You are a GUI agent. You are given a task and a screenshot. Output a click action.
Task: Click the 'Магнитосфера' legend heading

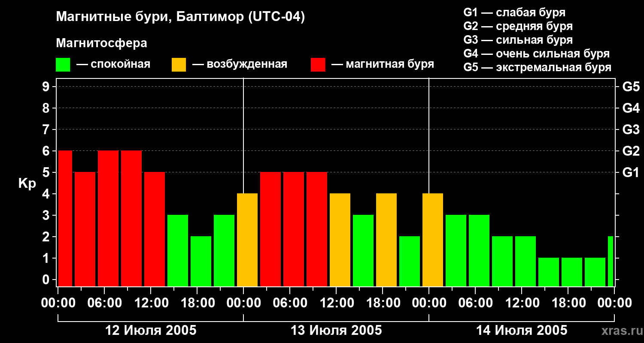101,43
